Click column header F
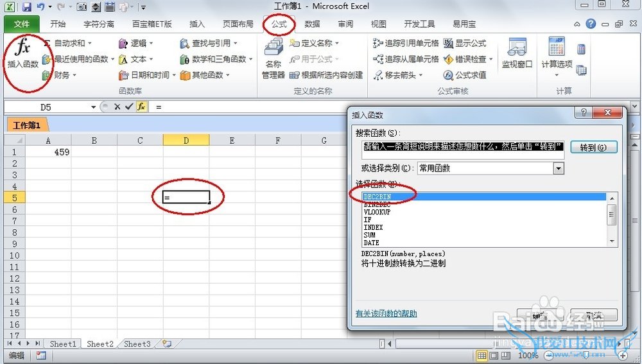Image resolution: width=642 pixels, height=364 pixels. 277,141
